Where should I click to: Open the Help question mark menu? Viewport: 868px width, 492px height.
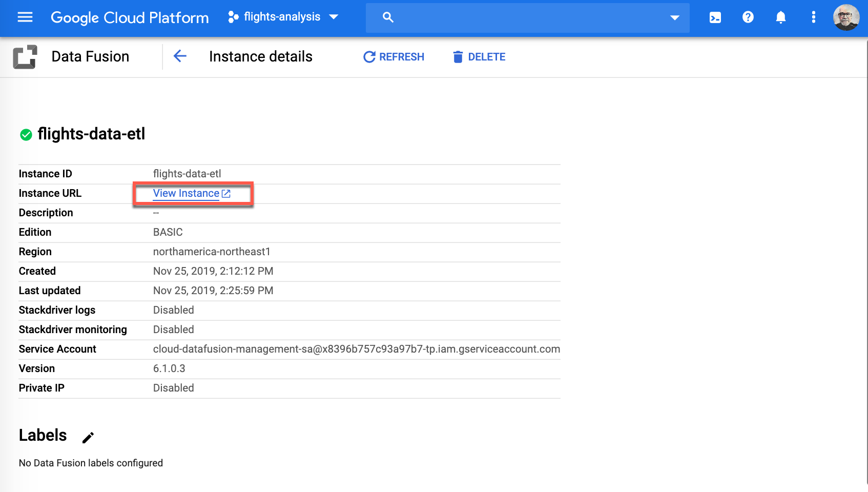click(748, 17)
